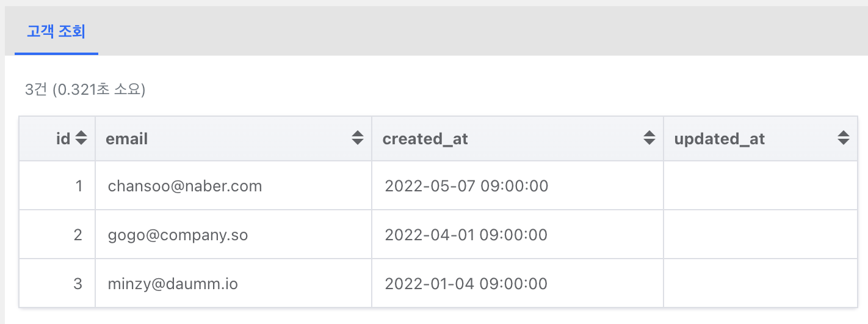Click the empty updated_at cell for chansoo
The height and width of the screenshot is (324, 868).
(761, 186)
